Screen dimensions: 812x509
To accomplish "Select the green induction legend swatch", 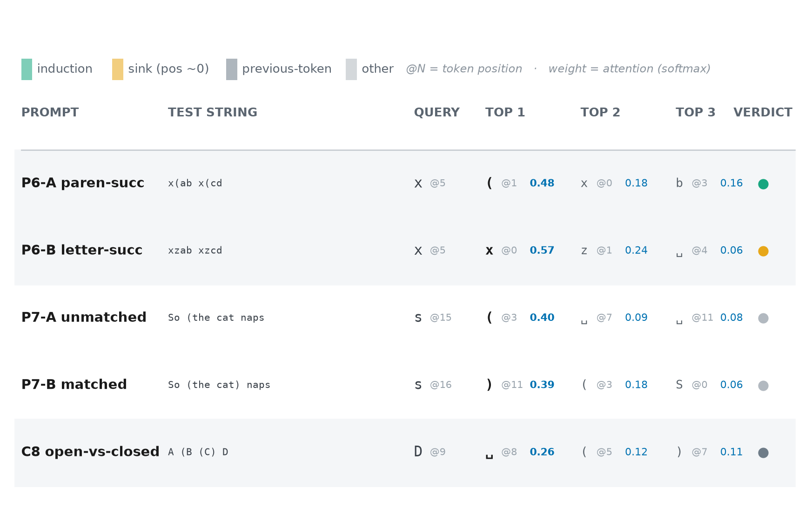I will (x=27, y=69).
